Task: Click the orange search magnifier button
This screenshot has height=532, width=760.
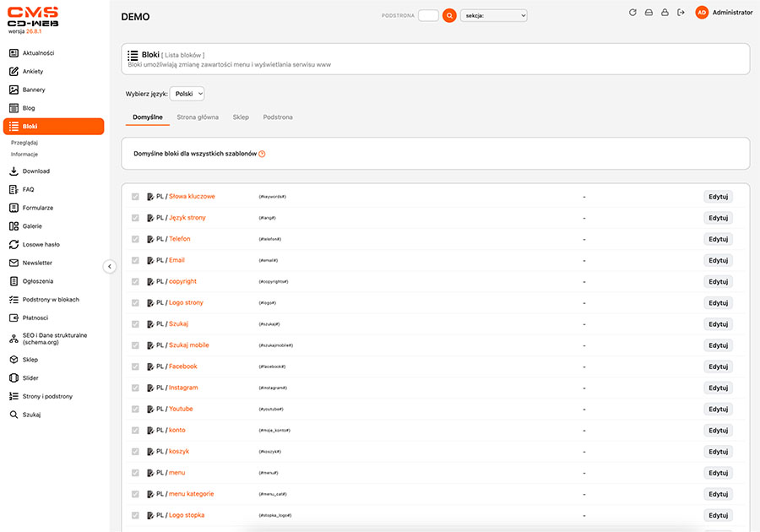Action: coord(449,15)
